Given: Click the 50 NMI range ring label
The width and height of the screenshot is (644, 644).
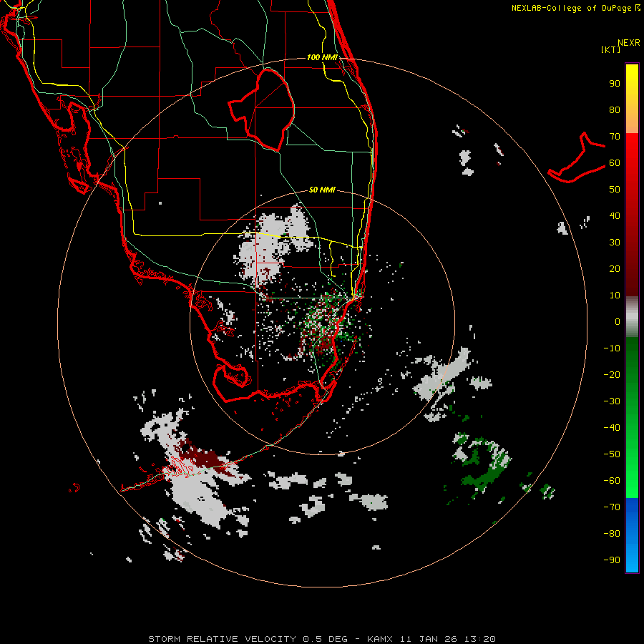Looking at the screenshot, I should 322,190.
